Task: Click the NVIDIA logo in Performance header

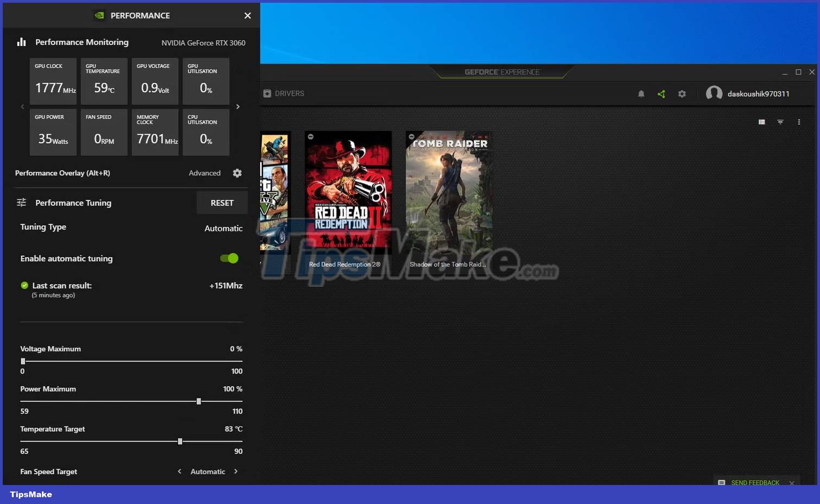Action: tap(99, 15)
